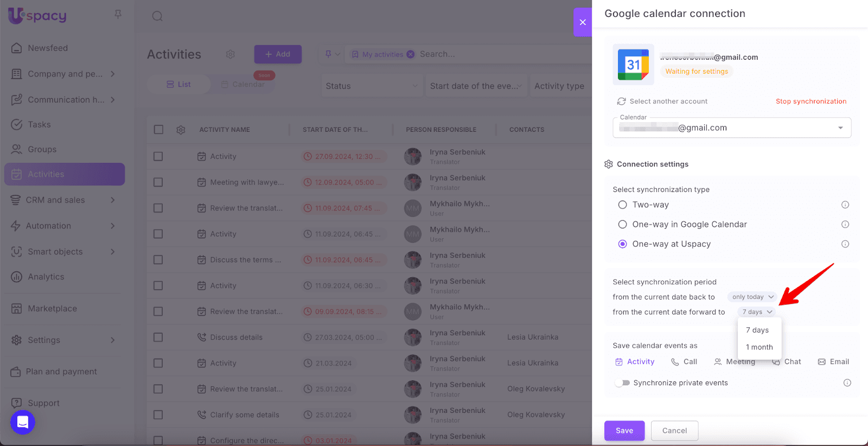Click Stop synchronization link
This screenshot has height=446, width=868.
[x=810, y=101]
